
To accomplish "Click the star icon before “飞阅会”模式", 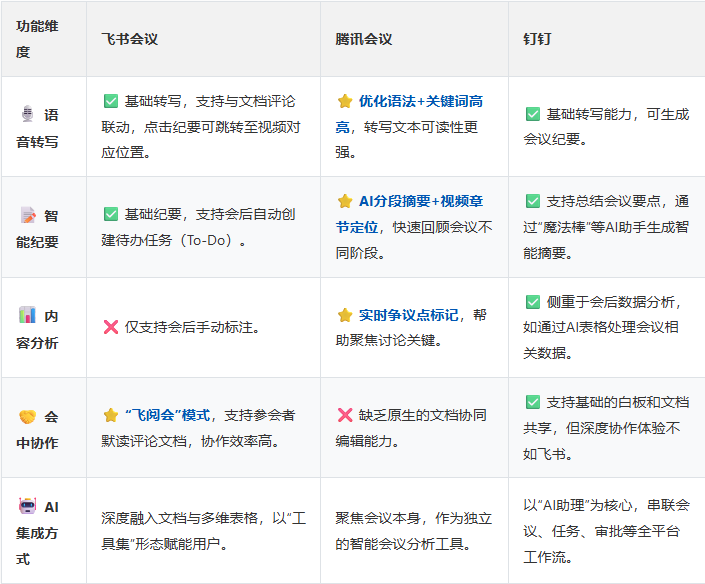I will pos(111,415).
